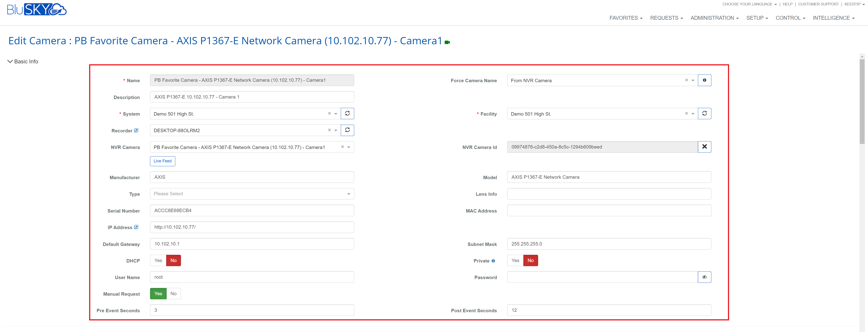Viewport: 868px width, 332px height.
Task: Refresh the System dropdown options
Action: coord(347,114)
